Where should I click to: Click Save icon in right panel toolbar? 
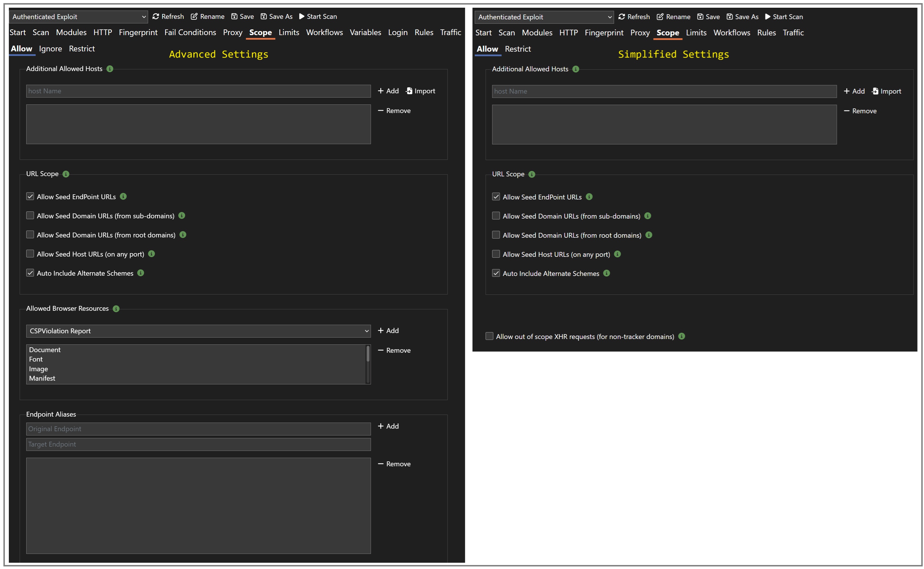(x=700, y=17)
